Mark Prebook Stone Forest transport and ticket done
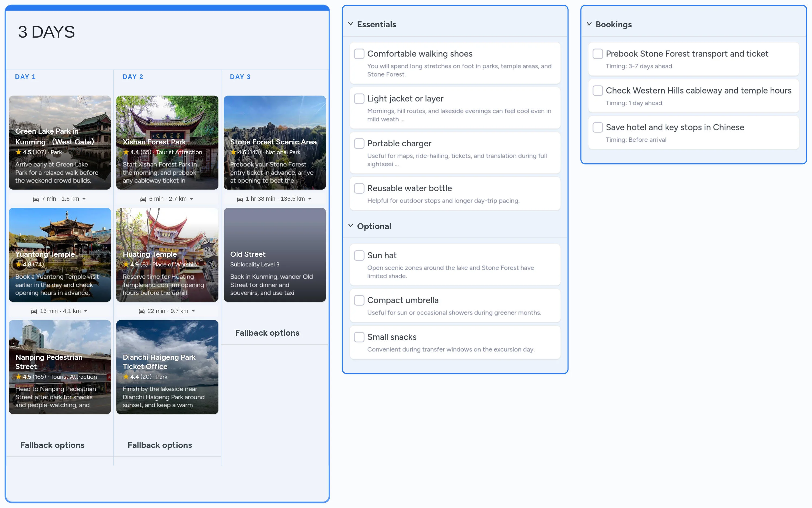 598,54
